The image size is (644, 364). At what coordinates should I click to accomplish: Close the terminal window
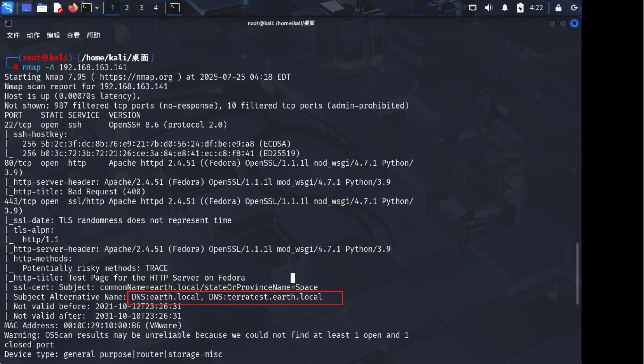[574, 23]
